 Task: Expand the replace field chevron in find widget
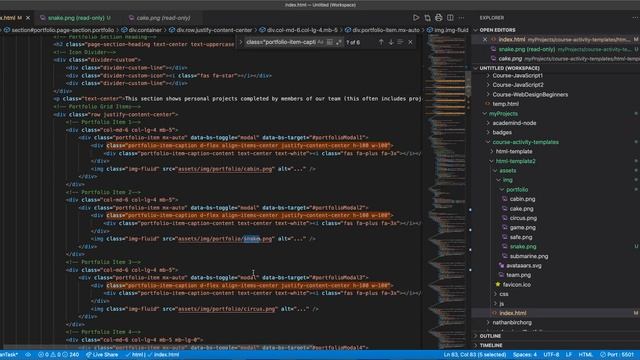(x=240, y=42)
